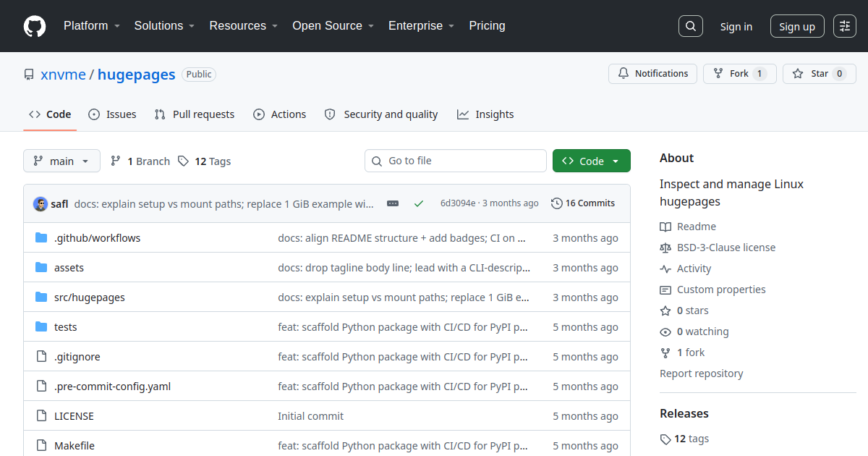Open .pre-commit-config.yaml file

coord(112,387)
